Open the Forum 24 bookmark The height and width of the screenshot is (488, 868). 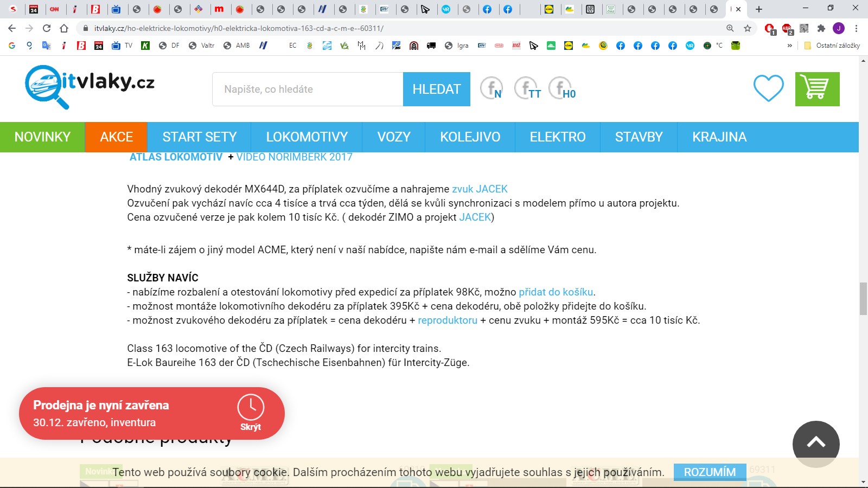tap(99, 46)
